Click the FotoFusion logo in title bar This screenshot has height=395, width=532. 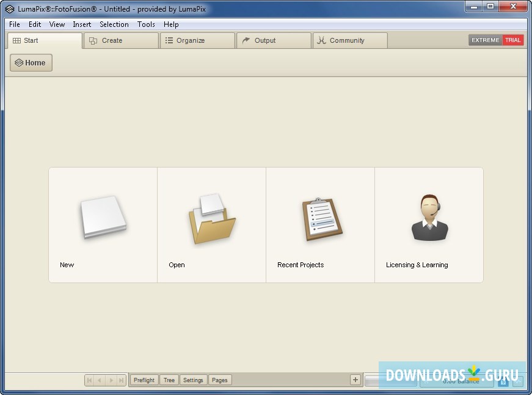coord(10,9)
